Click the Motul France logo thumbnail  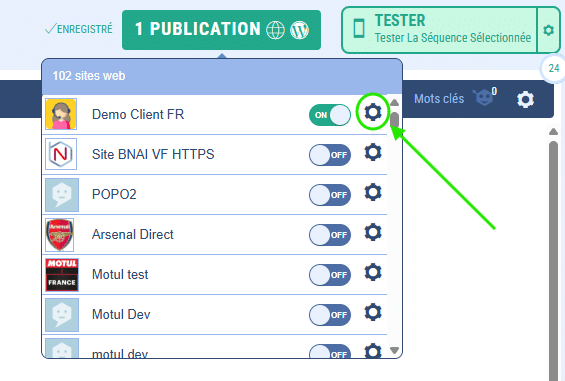tap(62, 275)
